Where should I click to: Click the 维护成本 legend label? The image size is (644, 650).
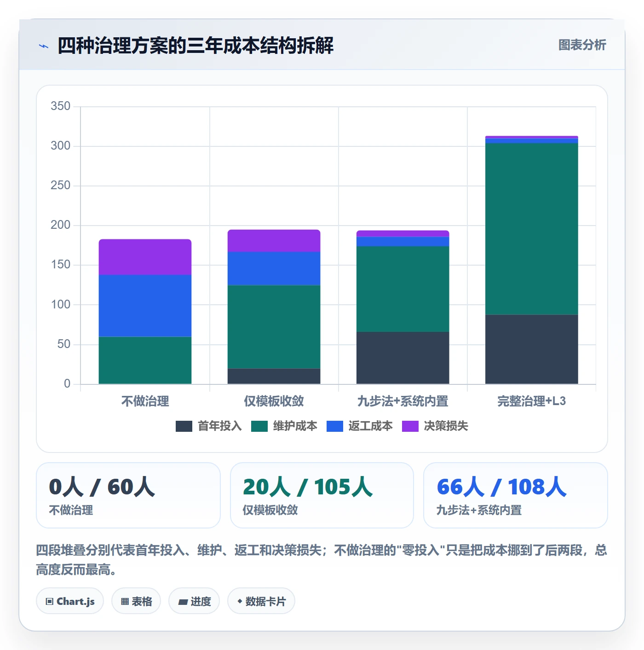click(295, 426)
